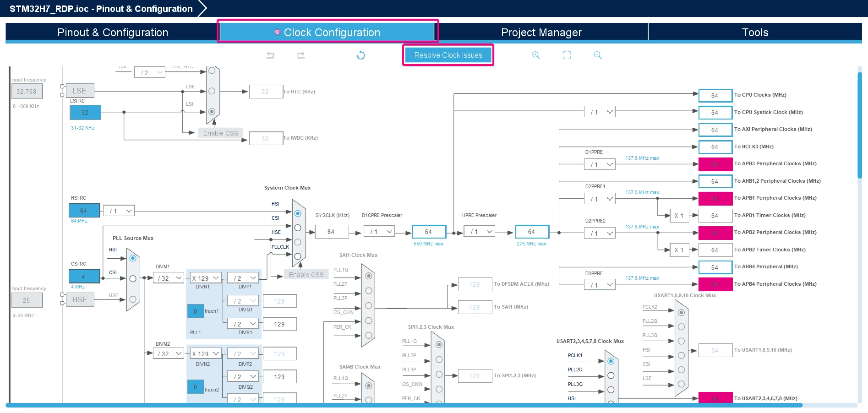This screenshot has width=868, height=413.
Task: Click Enable CSS below the System Clock Mux
Action: [306, 275]
